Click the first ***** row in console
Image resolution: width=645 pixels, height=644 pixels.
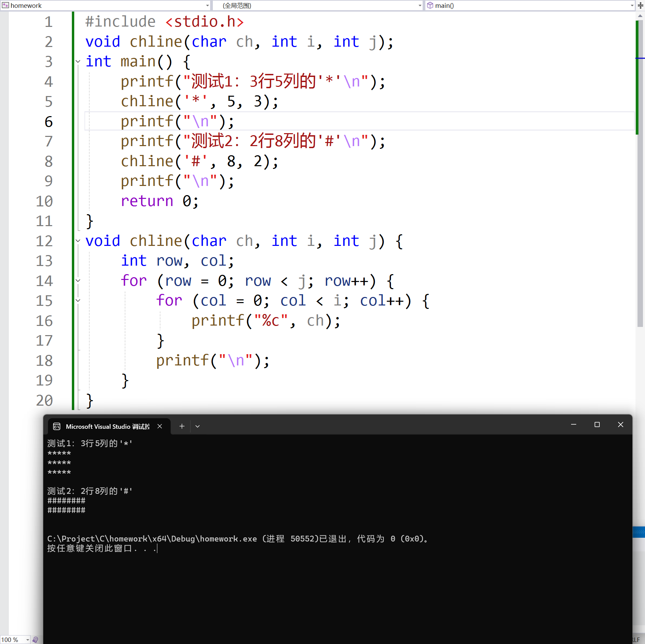coord(59,453)
